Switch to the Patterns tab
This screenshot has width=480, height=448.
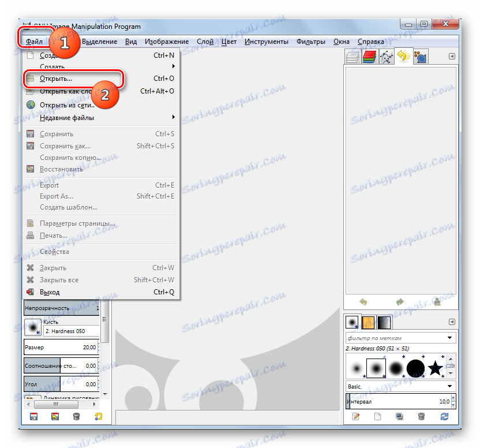tap(369, 322)
